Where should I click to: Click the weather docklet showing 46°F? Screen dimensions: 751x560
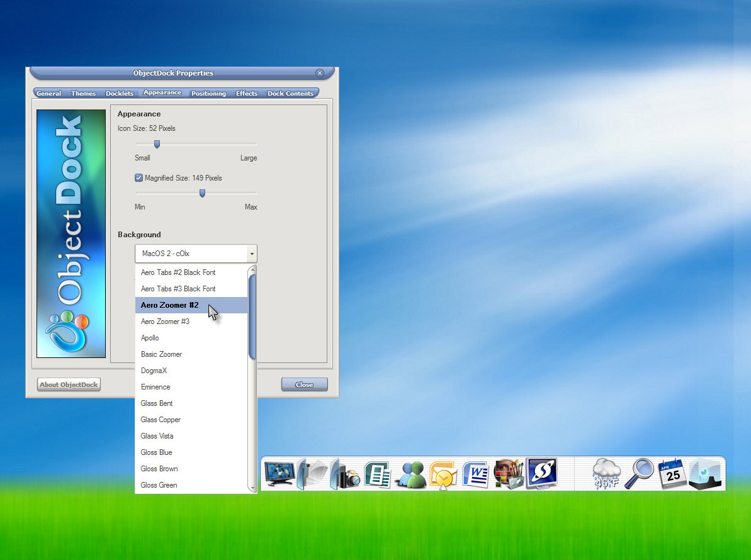606,474
